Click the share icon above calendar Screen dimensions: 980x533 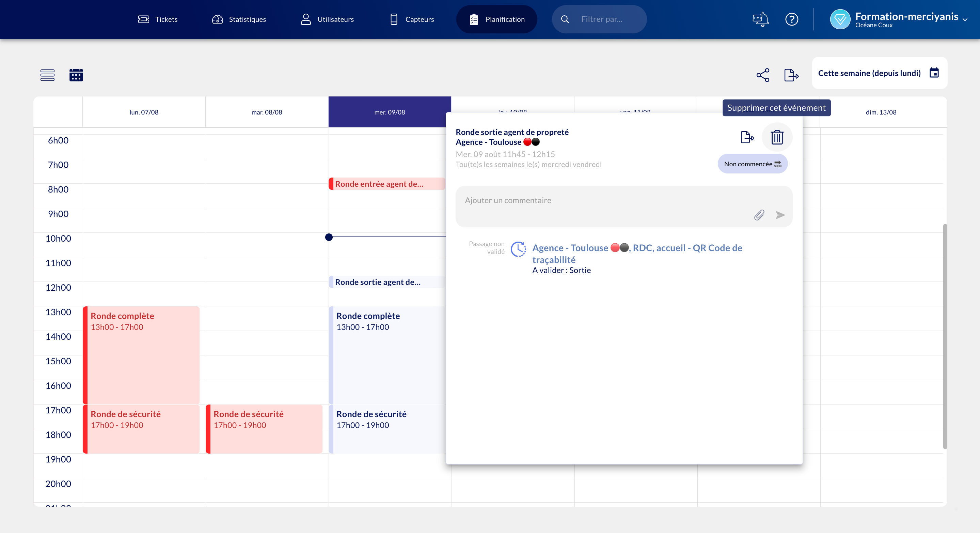pos(762,75)
